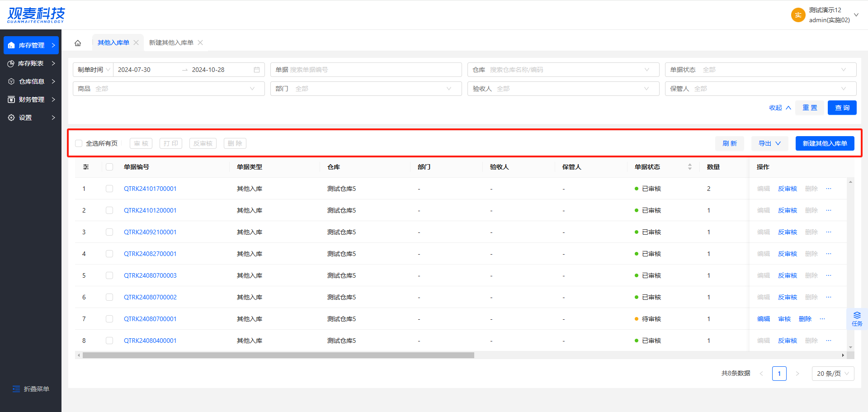Click more actions for QTRK24101200001

tap(829, 210)
